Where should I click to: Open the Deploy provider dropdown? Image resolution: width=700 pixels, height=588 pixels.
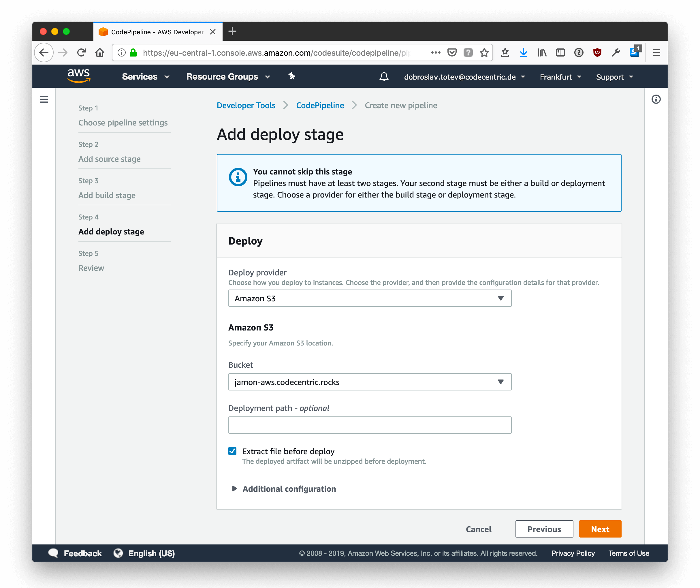coord(369,298)
